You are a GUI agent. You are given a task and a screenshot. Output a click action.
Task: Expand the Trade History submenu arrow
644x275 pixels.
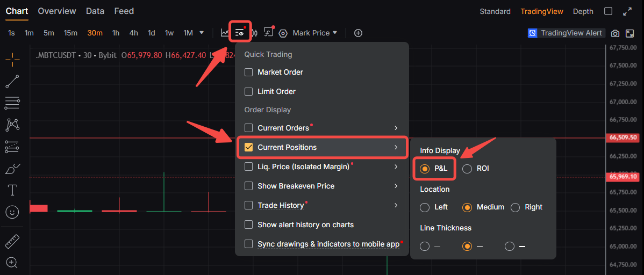(x=396, y=205)
